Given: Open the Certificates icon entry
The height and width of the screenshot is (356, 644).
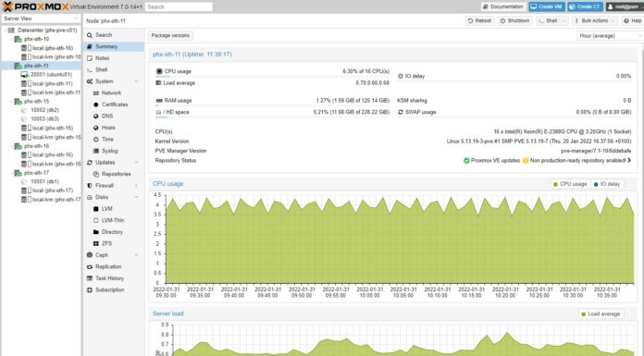Looking at the screenshot, I should click(x=95, y=104).
